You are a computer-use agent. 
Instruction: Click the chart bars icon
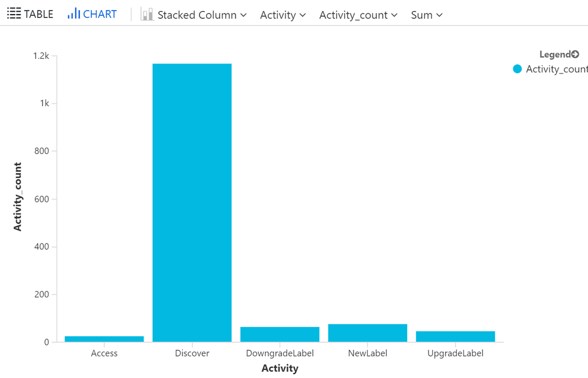tap(74, 14)
